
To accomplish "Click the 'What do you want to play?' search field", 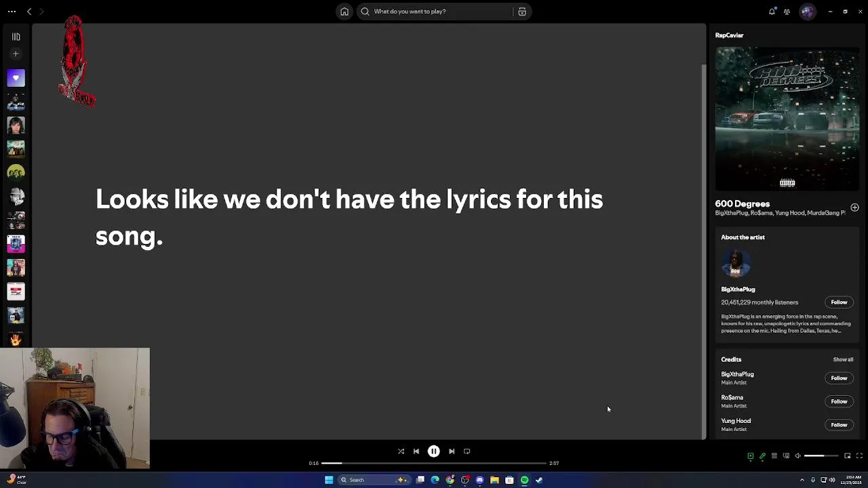I will [x=434, y=12].
